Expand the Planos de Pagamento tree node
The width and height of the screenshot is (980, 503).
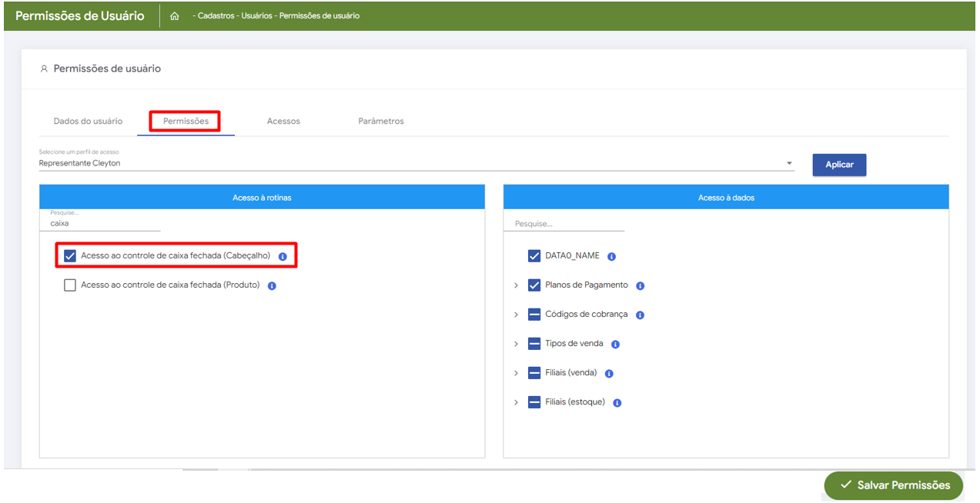click(516, 285)
